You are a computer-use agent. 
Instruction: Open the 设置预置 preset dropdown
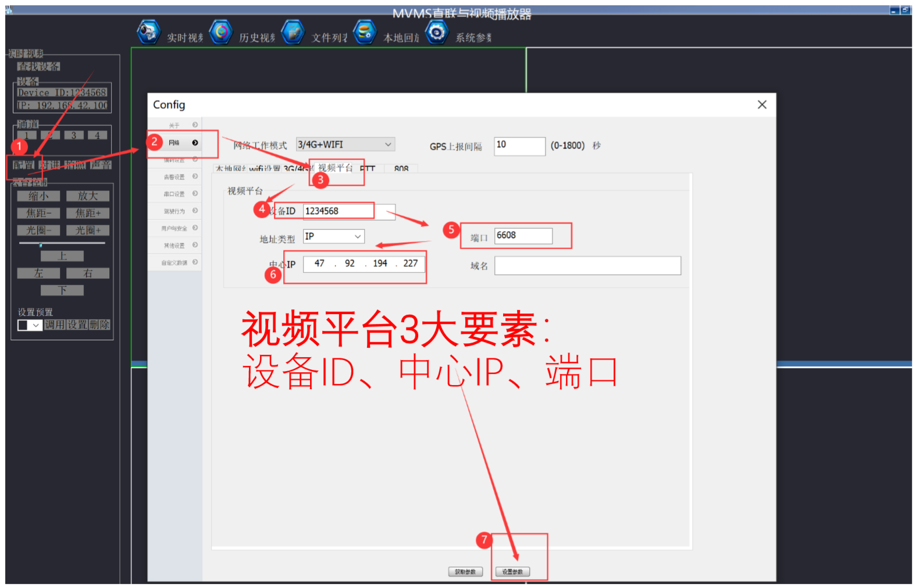pos(36,325)
